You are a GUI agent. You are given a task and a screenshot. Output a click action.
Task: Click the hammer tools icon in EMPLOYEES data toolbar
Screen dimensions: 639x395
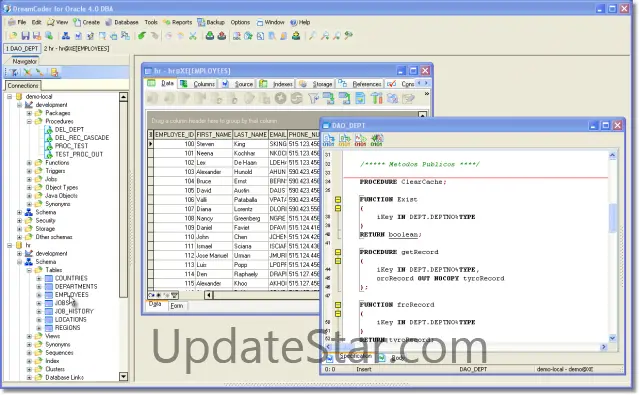point(377,98)
